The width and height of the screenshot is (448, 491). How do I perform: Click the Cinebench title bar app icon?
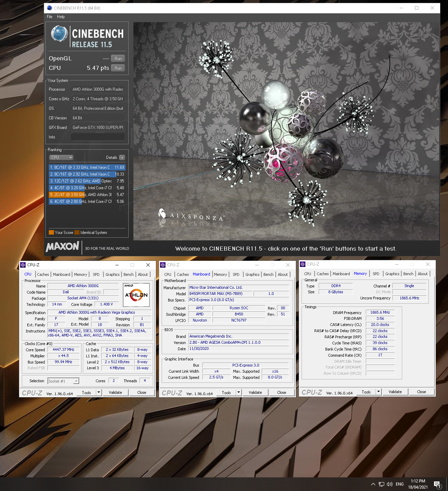point(49,8)
